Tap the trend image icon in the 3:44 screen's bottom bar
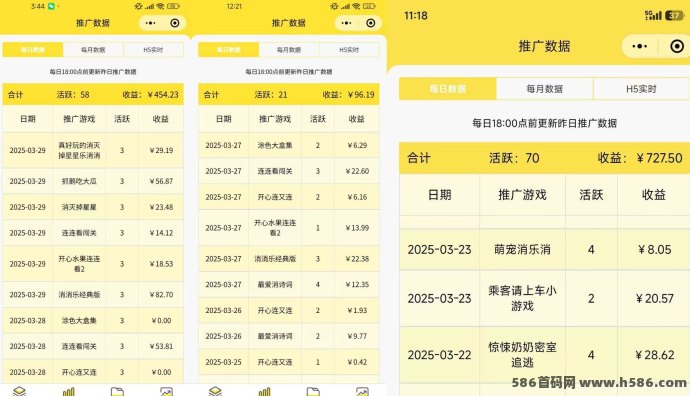 (x=166, y=391)
